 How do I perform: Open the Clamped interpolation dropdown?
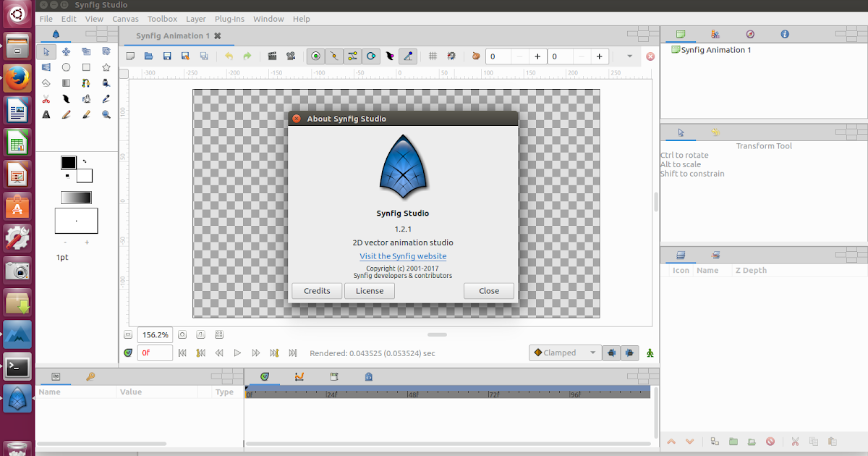pyautogui.click(x=565, y=352)
